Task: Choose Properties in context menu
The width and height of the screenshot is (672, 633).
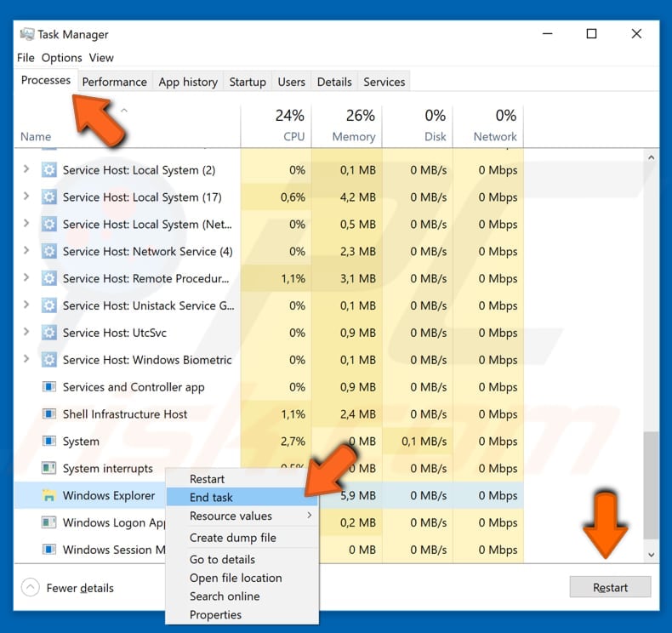Action: (x=242, y=614)
